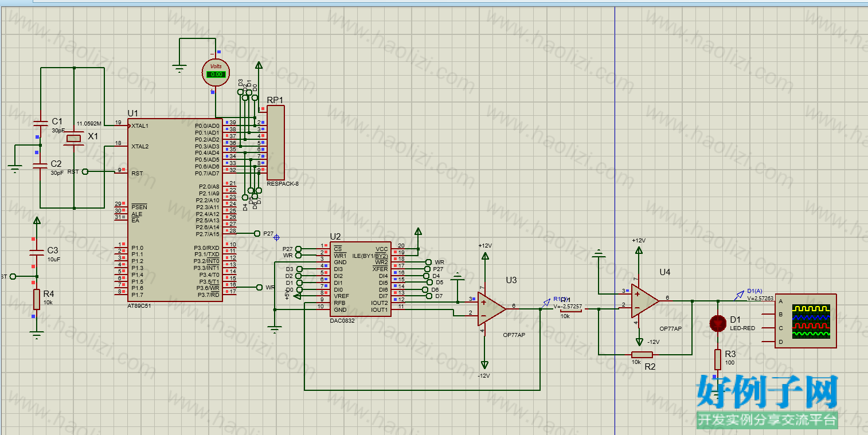Select the crystal X1 symbol
This screenshot has height=435, width=868.
74,139
